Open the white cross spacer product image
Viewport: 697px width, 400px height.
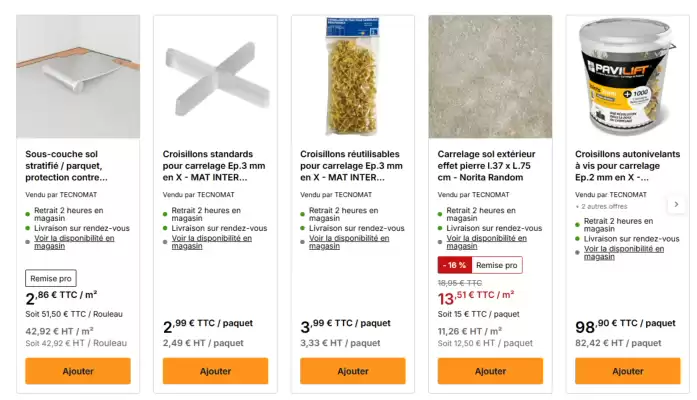click(x=216, y=76)
